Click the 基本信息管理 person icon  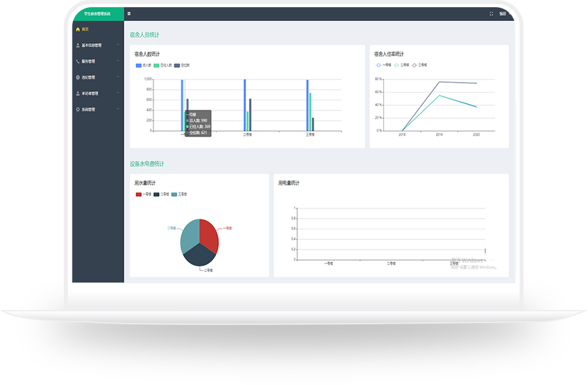point(78,46)
